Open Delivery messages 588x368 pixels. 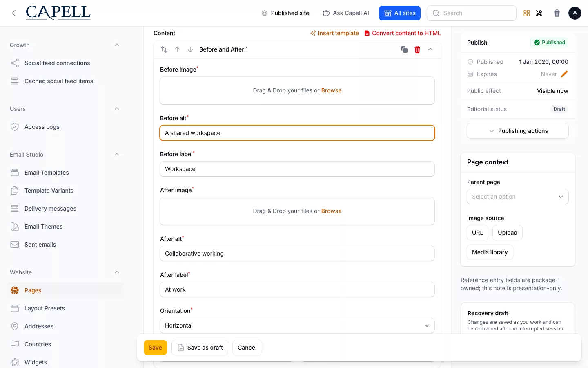65,209
